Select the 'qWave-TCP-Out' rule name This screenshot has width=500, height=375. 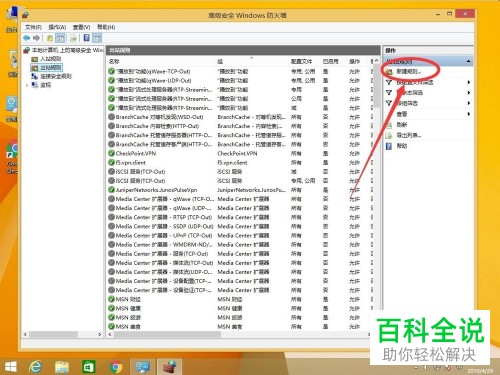153,72
